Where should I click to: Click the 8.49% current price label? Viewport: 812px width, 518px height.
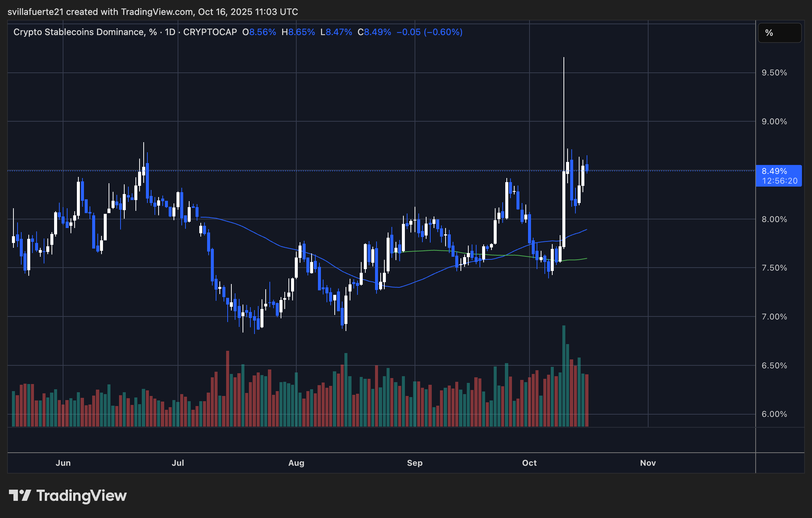774,171
